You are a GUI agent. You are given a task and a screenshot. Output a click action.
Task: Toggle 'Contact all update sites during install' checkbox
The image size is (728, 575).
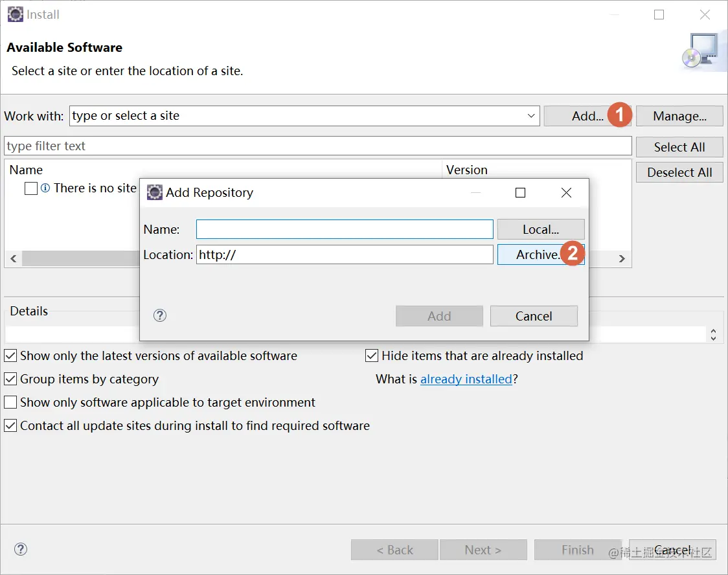[x=10, y=425]
